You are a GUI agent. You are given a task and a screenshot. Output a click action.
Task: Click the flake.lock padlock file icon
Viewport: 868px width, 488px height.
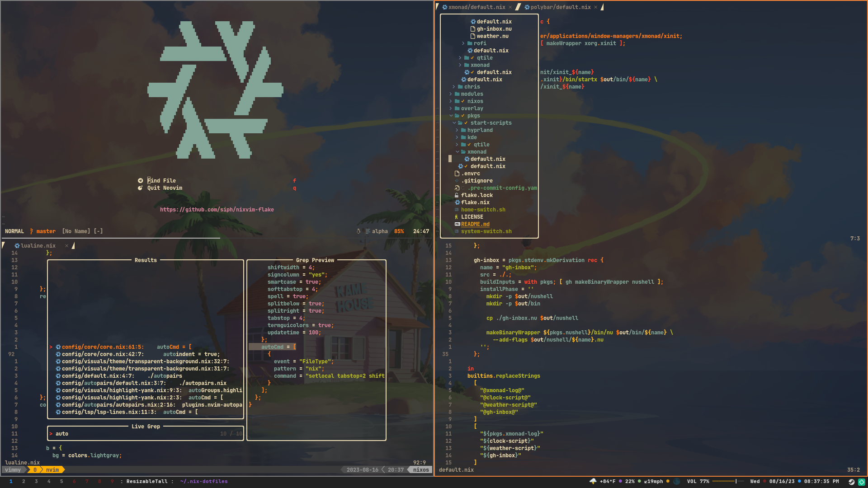click(457, 195)
